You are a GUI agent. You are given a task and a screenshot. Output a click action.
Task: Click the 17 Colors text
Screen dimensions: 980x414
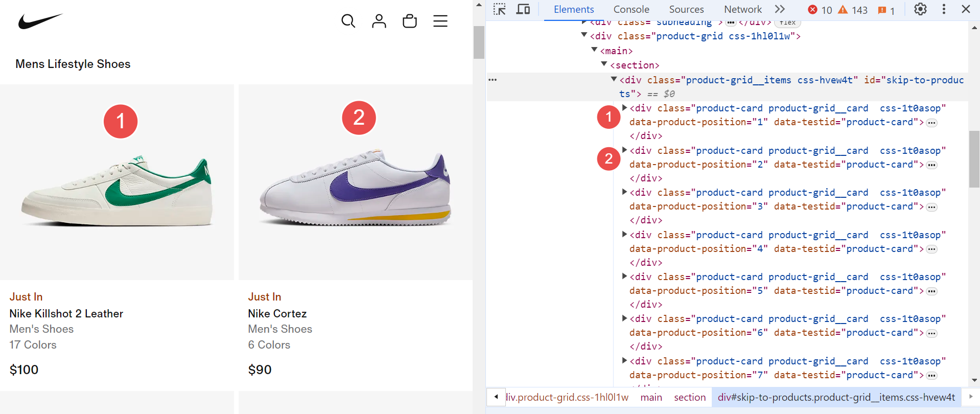pos(33,344)
